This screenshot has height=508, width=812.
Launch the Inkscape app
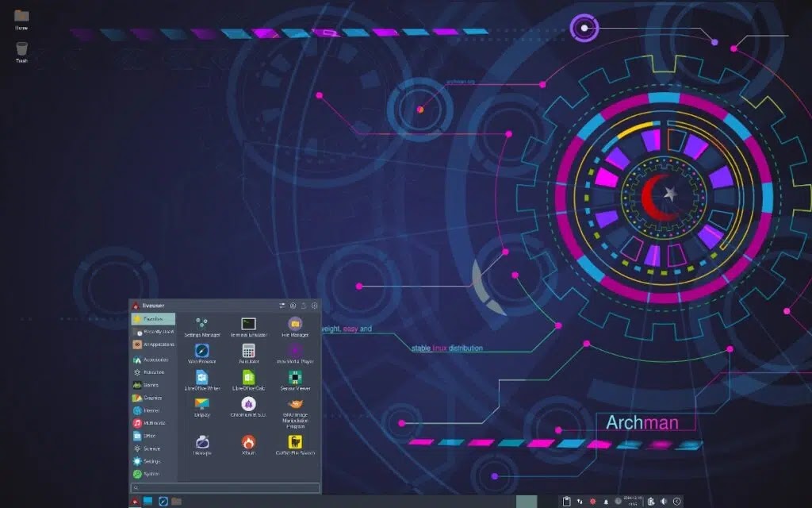click(202, 445)
